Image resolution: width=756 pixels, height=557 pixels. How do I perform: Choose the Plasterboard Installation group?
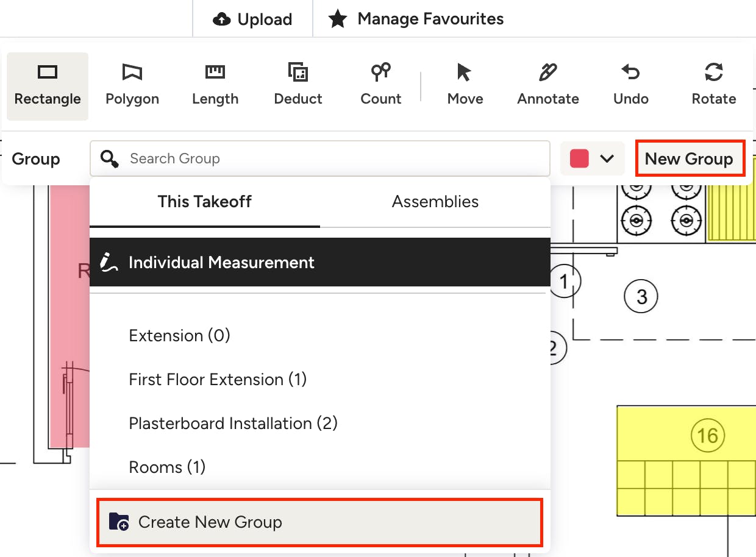point(233,424)
